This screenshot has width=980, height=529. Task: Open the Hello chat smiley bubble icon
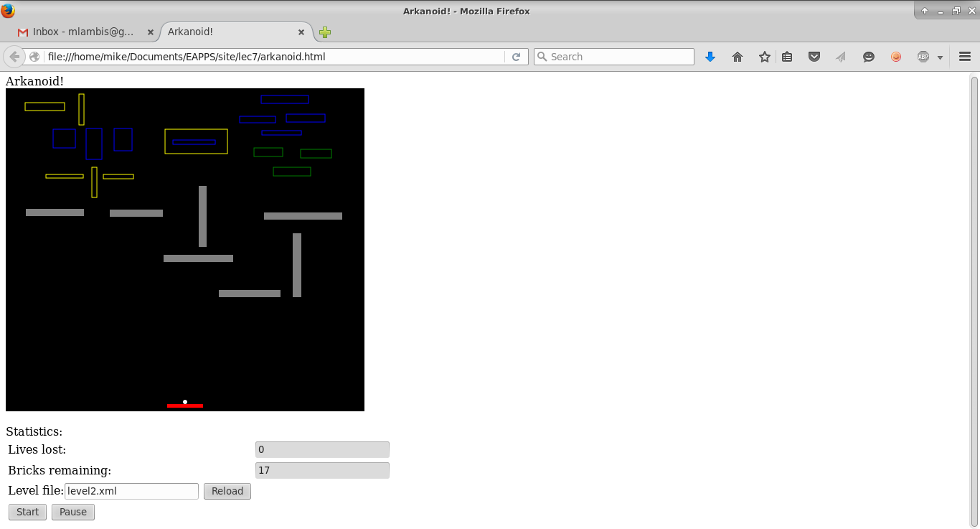coord(869,57)
